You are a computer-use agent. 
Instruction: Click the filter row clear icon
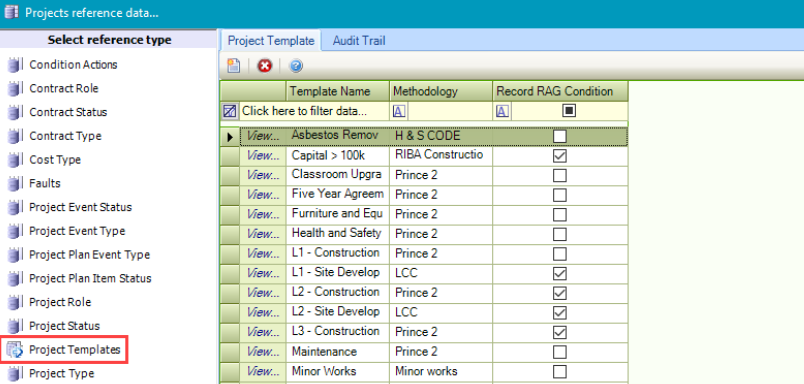tap(229, 111)
